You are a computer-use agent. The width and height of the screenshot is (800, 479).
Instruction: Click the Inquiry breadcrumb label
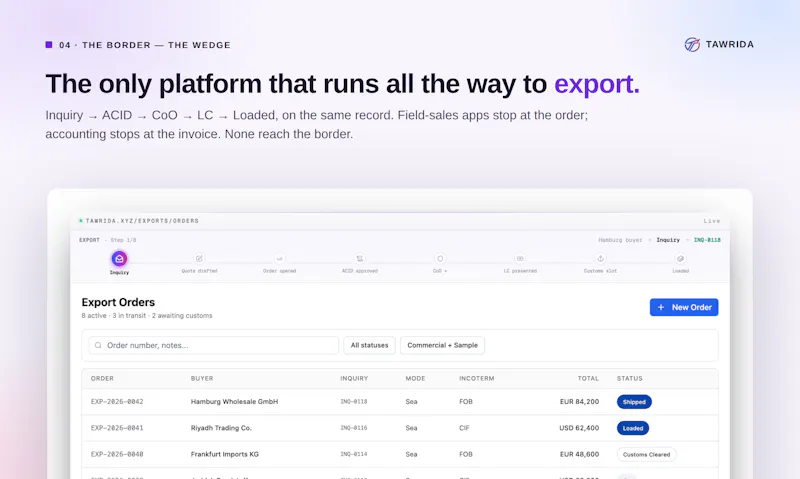(668, 240)
